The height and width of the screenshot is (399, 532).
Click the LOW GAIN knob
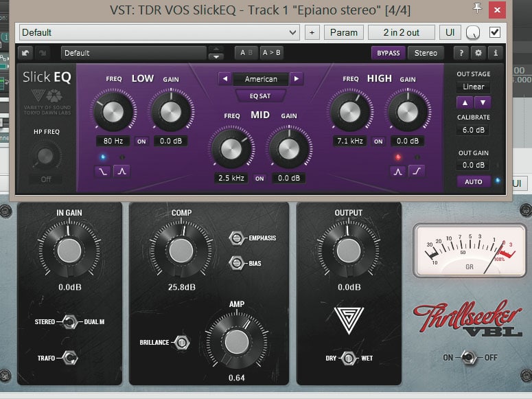[171, 112]
